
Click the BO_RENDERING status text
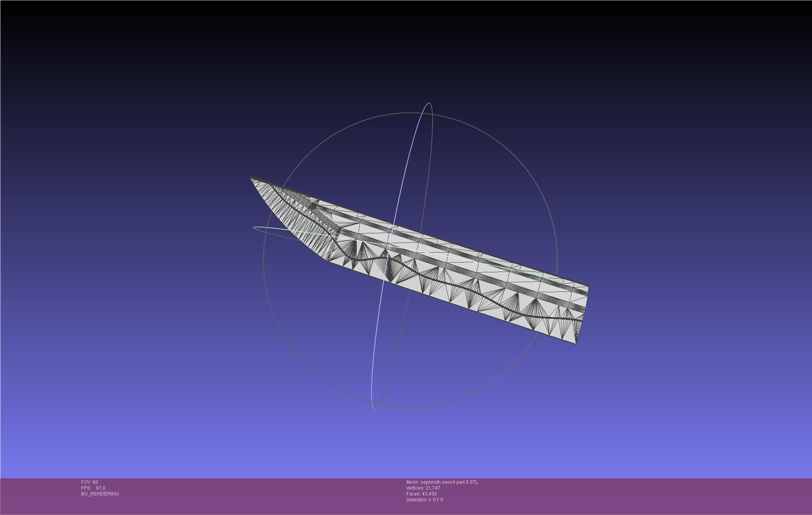pyautogui.click(x=100, y=494)
